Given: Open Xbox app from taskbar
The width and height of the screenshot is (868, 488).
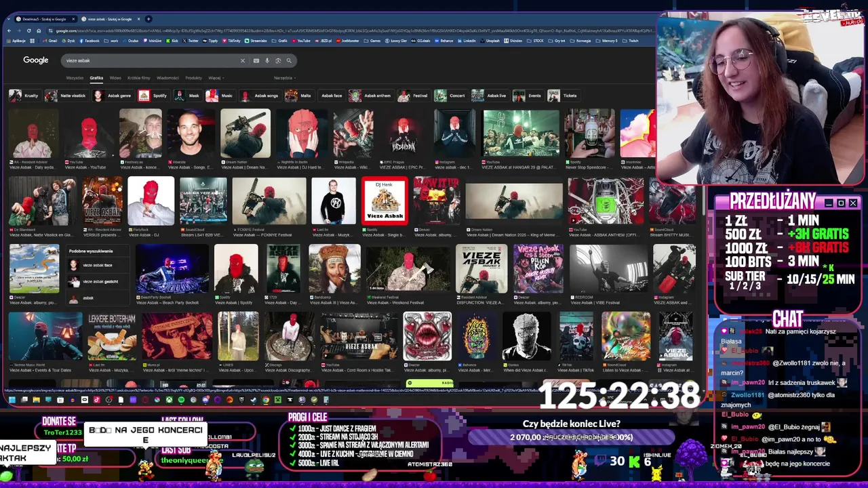Looking at the screenshot, I should tap(169, 400).
